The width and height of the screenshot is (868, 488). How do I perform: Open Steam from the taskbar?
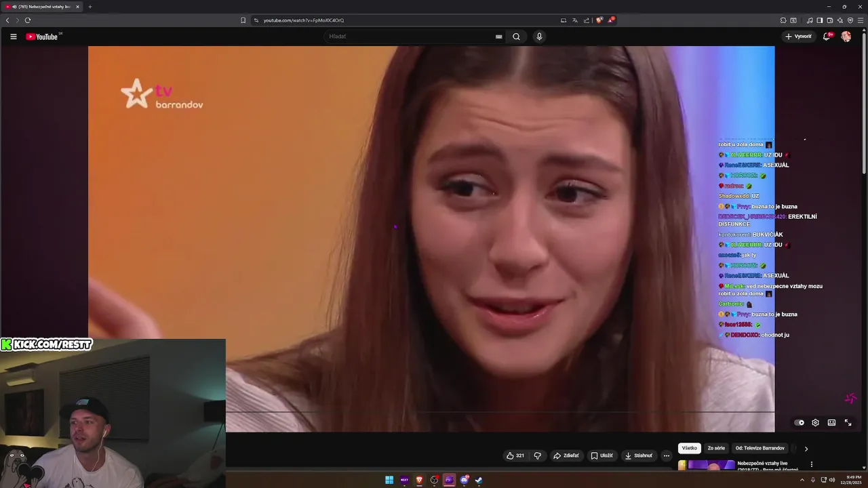[x=479, y=480]
